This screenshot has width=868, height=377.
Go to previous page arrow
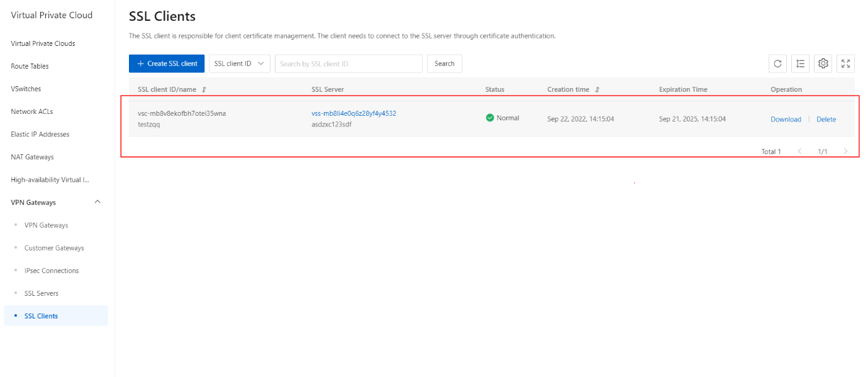[x=799, y=152]
